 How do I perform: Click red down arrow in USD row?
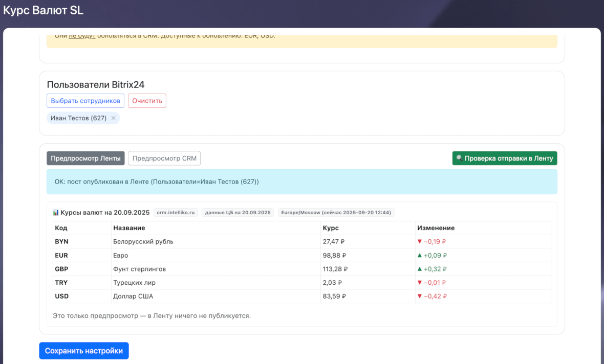pyautogui.click(x=420, y=296)
